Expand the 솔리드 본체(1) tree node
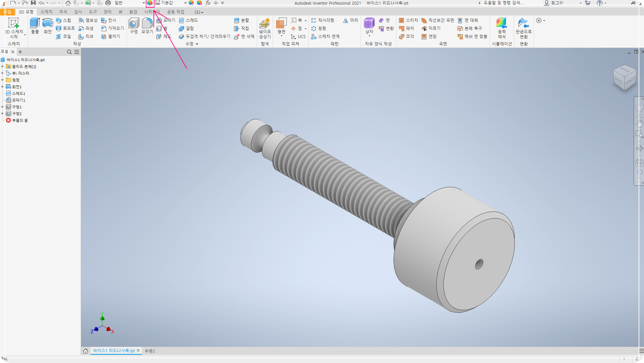This screenshot has width=644, height=363. point(2,66)
